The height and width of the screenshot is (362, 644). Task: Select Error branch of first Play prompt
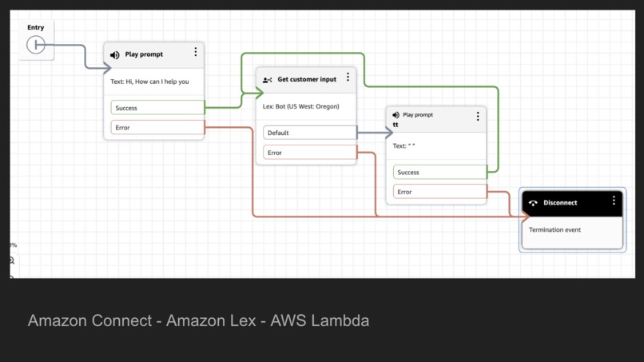(157, 127)
